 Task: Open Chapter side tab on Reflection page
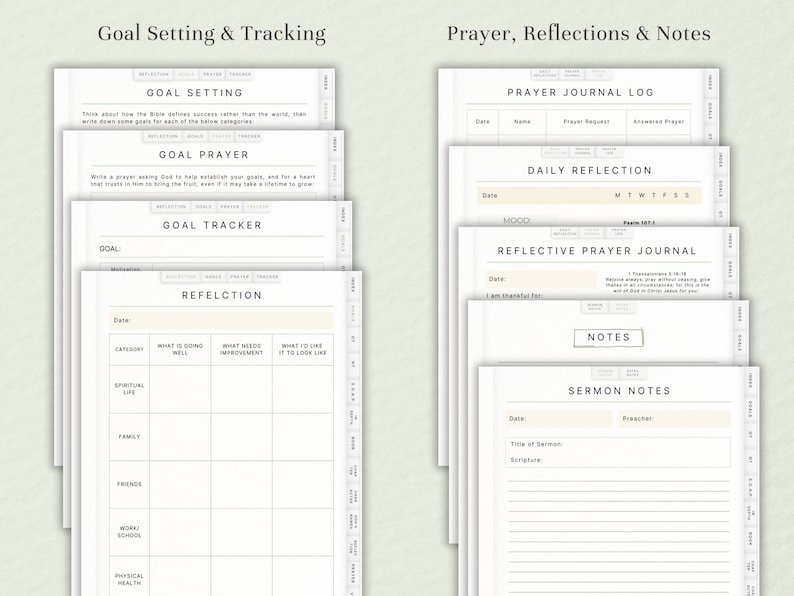click(353, 470)
